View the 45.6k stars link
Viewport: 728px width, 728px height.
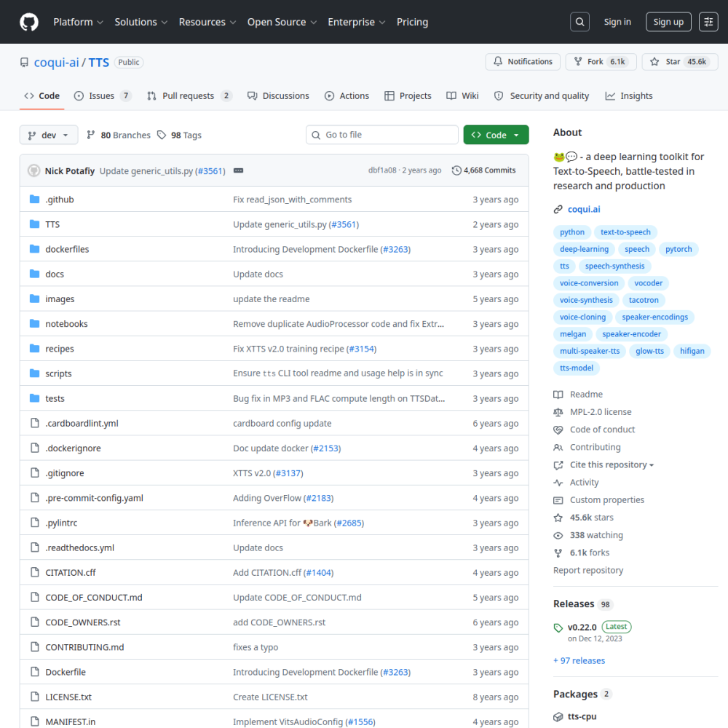[x=591, y=518]
